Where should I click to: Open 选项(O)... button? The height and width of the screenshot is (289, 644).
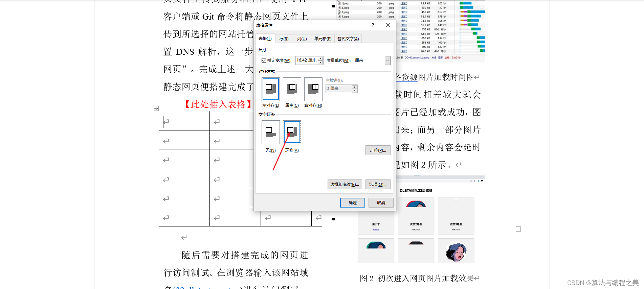(x=378, y=185)
